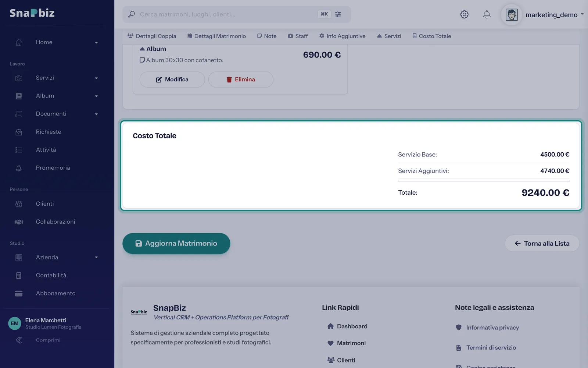Click Elimina on the Album service

[241, 79]
